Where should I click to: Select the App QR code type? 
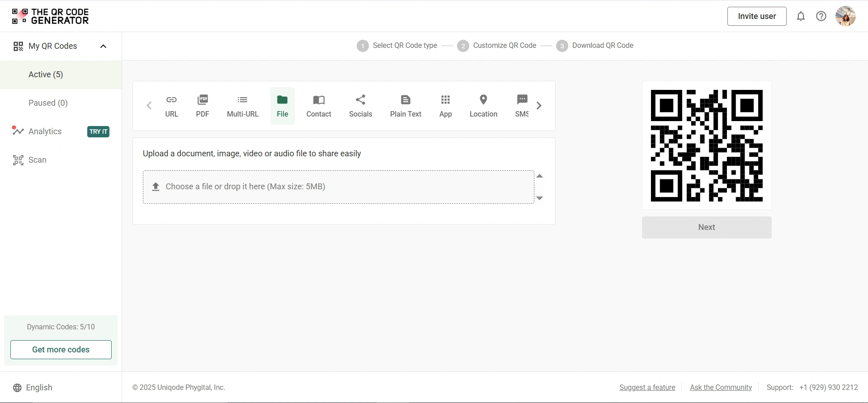[445, 106]
